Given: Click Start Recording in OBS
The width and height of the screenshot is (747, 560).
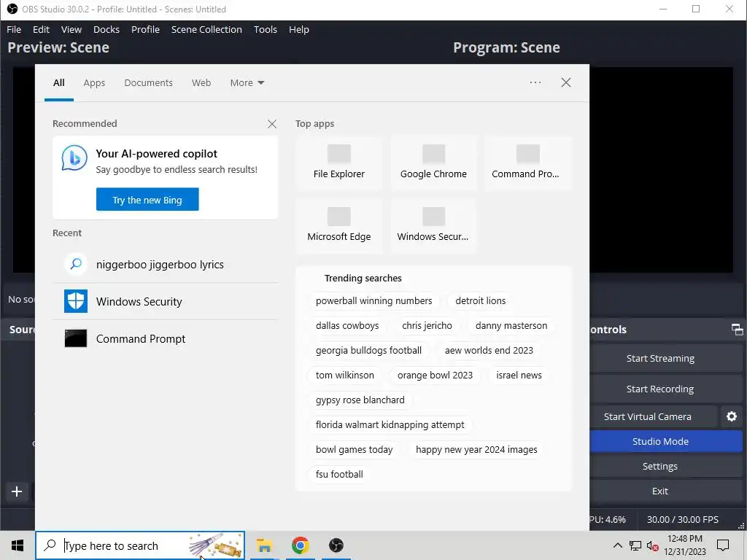Looking at the screenshot, I should (x=659, y=389).
